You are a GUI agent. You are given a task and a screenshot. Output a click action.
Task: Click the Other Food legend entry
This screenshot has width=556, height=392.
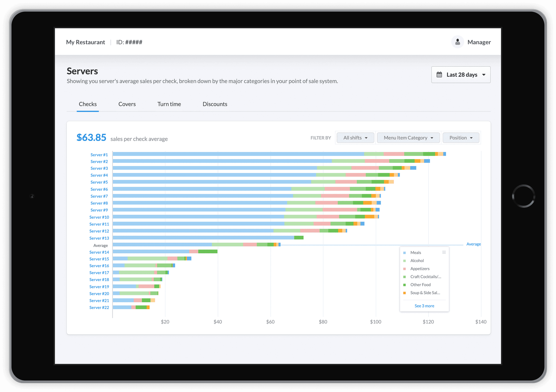pyautogui.click(x=420, y=285)
